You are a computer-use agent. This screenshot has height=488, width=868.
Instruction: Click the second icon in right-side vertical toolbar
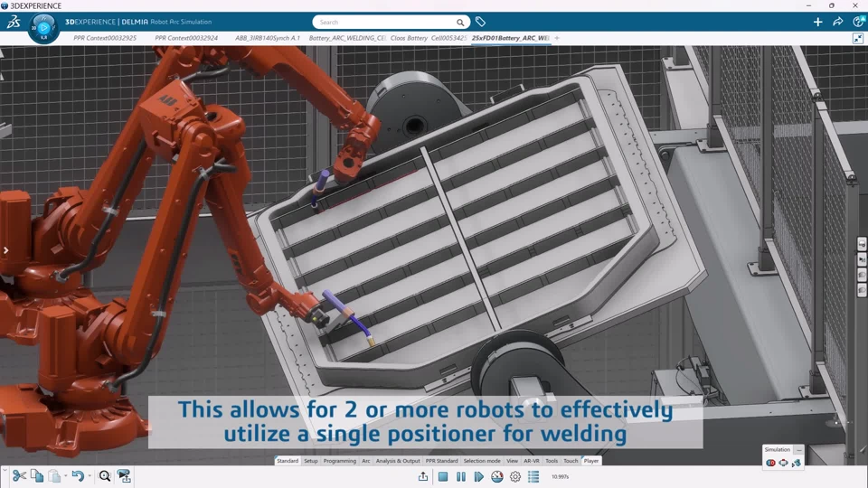(862, 259)
